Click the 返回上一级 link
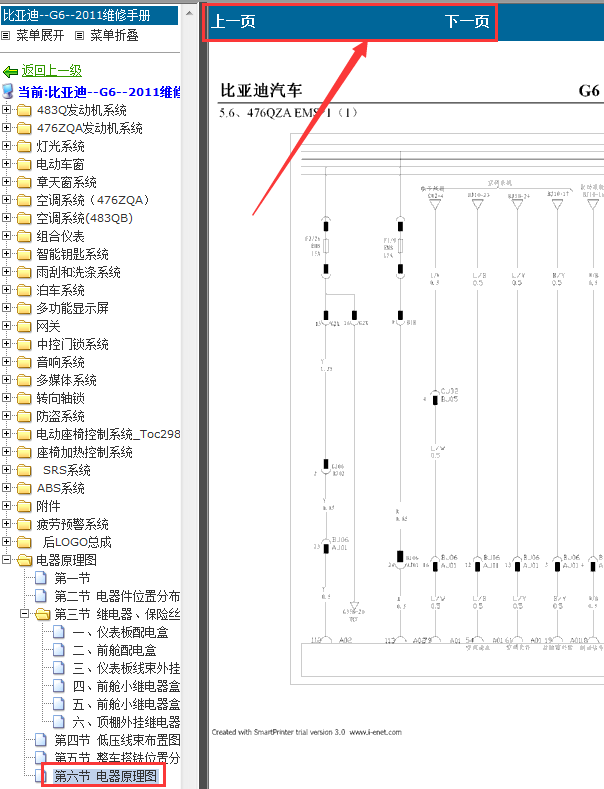This screenshot has height=789, width=604. click(x=51, y=70)
